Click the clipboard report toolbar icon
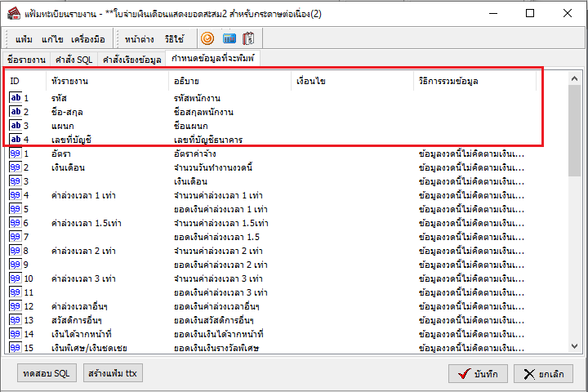Screen dimensions: 588x392 248,38
